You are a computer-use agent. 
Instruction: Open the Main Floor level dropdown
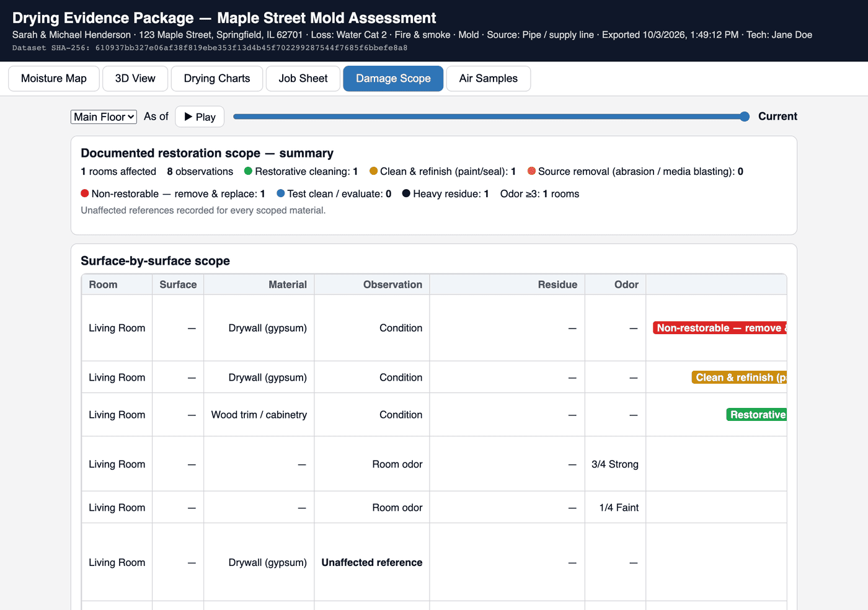(x=104, y=117)
